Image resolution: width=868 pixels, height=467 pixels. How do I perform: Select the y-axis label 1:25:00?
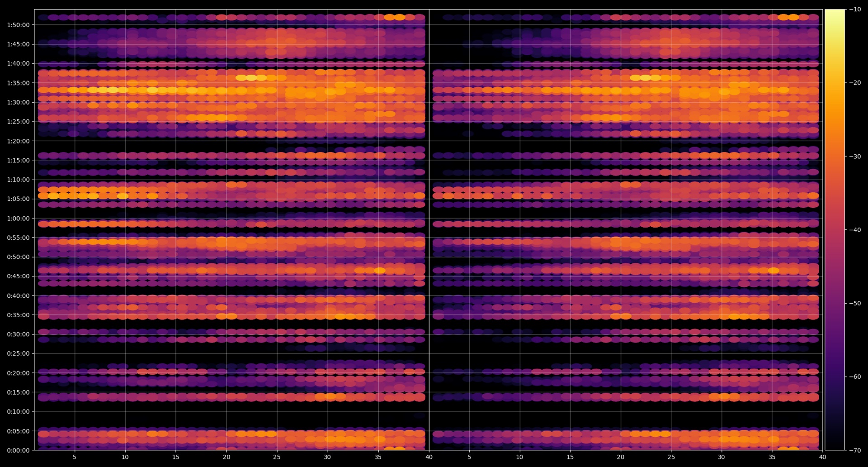point(18,122)
